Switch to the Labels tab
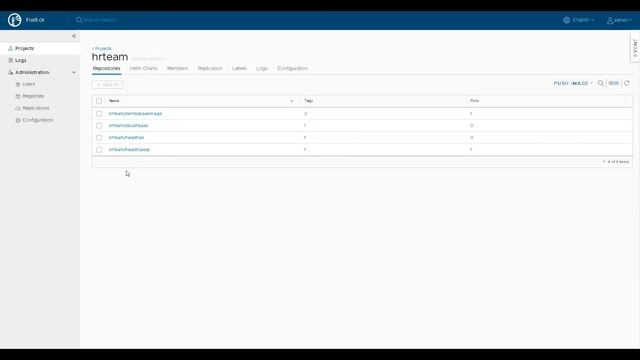This screenshot has width=640, height=360. tap(239, 69)
